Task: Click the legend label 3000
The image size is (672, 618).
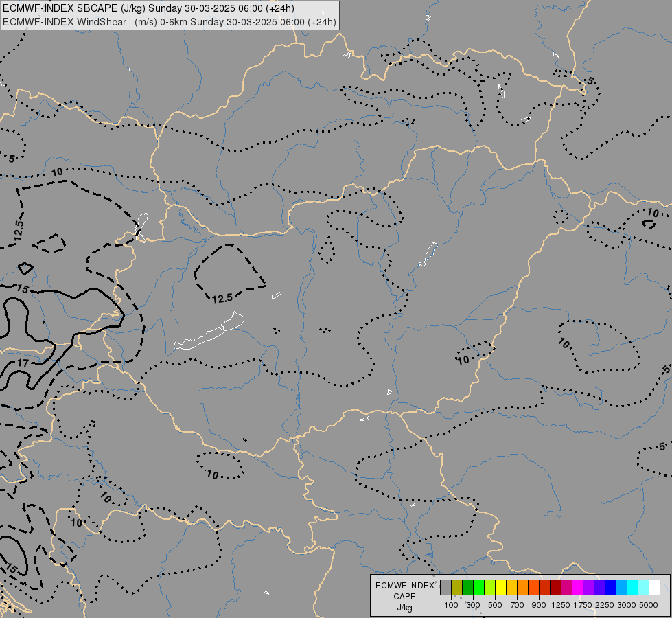Action: coord(627,605)
